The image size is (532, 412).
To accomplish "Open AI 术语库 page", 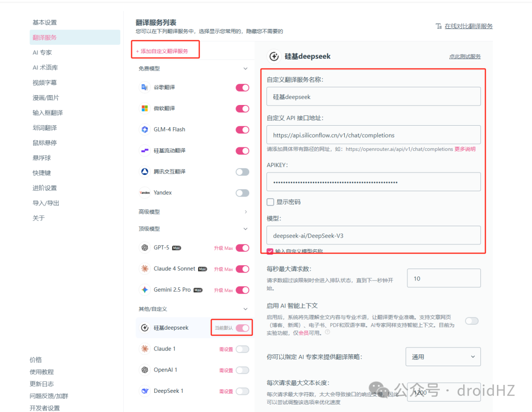I will [45, 68].
